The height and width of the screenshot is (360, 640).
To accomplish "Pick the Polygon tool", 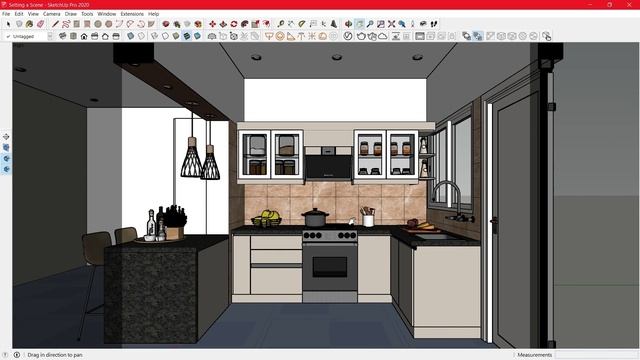I will coord(109,24).
